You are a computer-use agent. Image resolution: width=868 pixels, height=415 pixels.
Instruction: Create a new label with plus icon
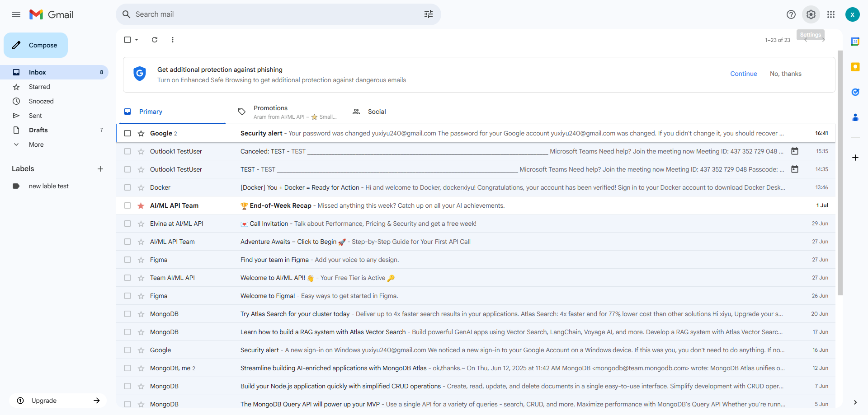[x=100, y=169]
